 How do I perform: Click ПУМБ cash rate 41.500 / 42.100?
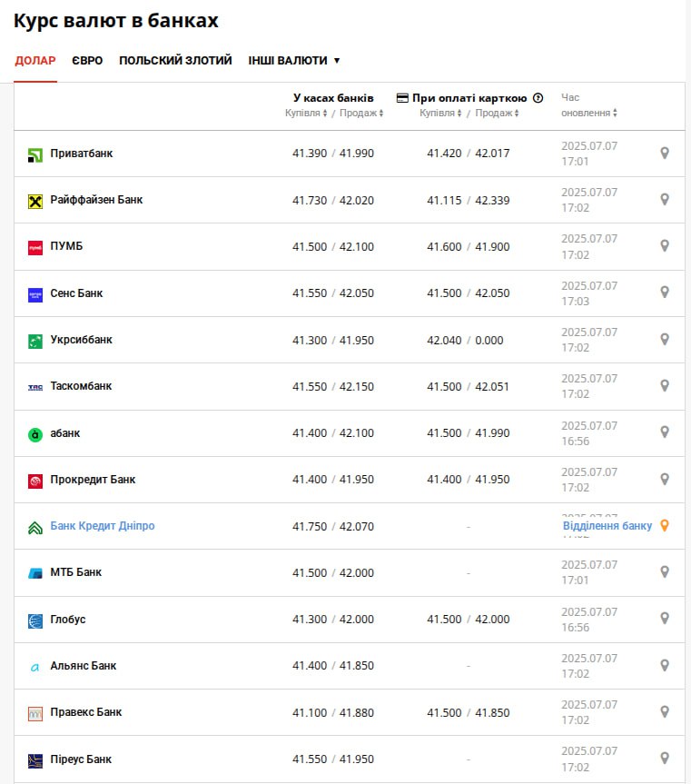(333, 247)
